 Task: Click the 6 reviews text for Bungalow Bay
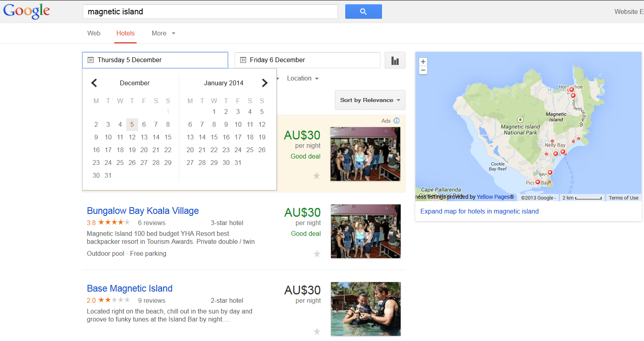click(151, 223)
